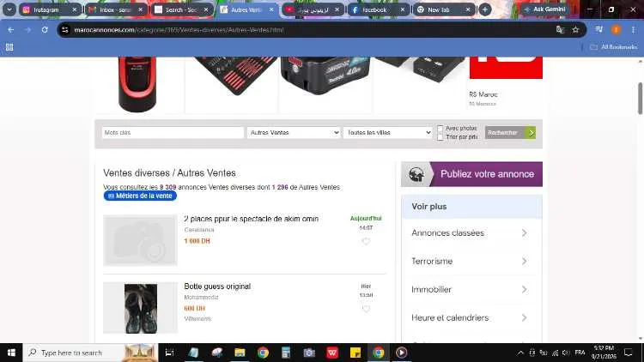Click inside the Mots clés input field

(173, 133)
